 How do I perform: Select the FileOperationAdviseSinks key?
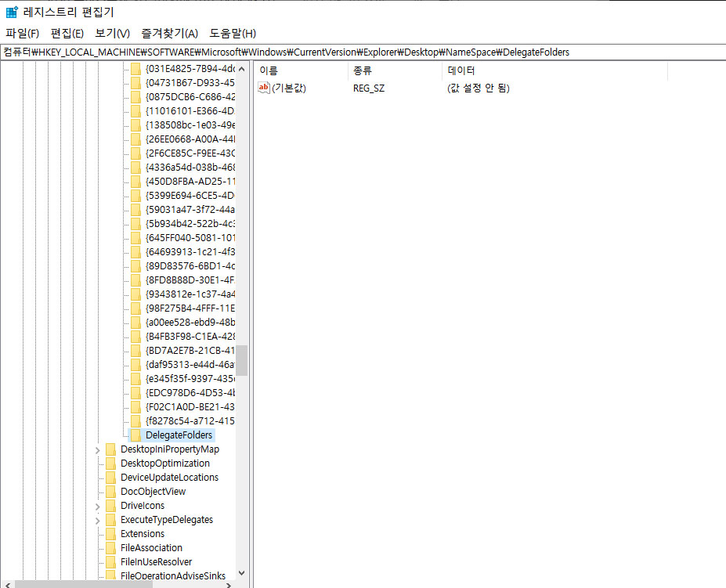coord(173,575)
